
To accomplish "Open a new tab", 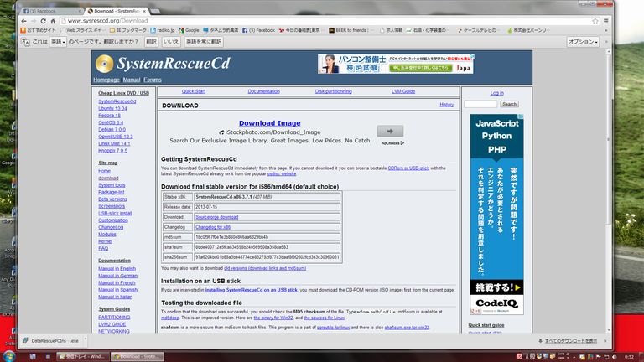I will [155, 11].
